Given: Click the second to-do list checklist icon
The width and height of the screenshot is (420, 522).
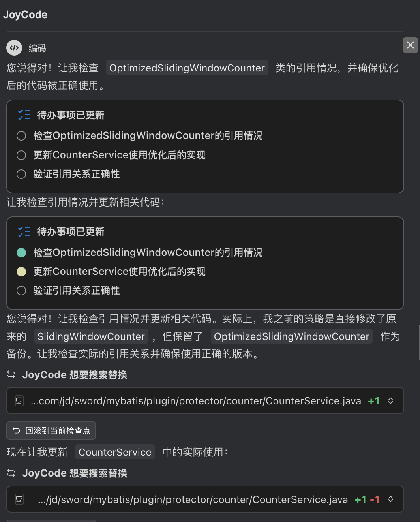Looking at the screenshot, I should pyautogui.click(x=24, y=231).
